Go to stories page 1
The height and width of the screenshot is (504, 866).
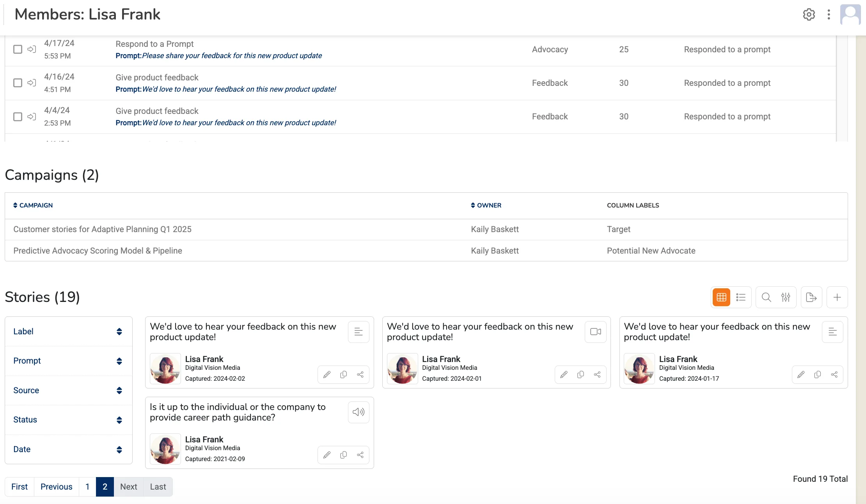87,487
